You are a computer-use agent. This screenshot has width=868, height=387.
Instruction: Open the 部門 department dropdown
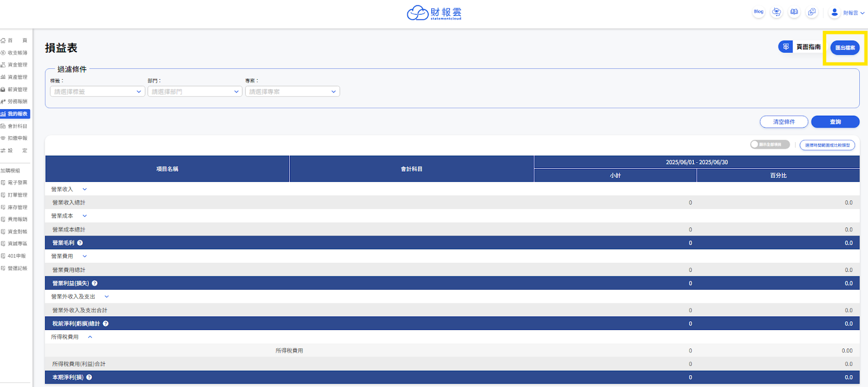tap(195, 92)
